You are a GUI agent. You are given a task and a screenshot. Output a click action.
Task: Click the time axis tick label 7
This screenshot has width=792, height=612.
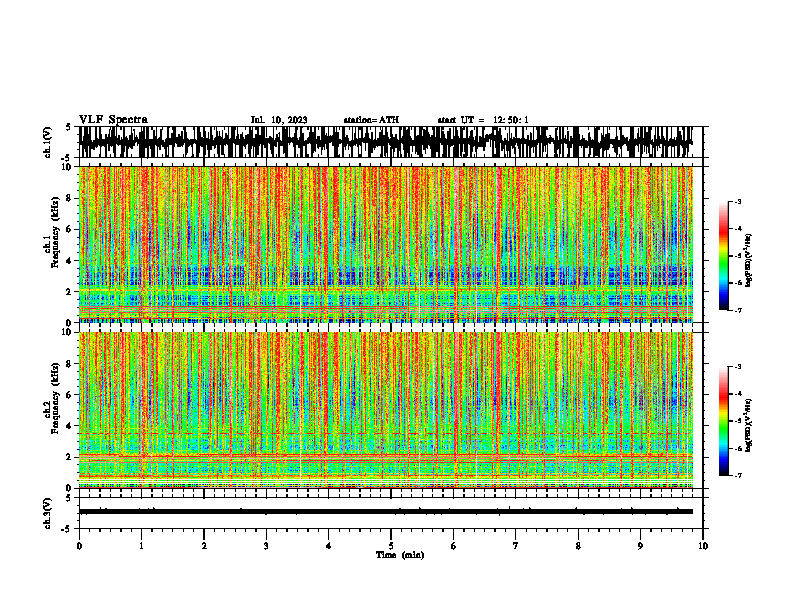tap(516, 546)
